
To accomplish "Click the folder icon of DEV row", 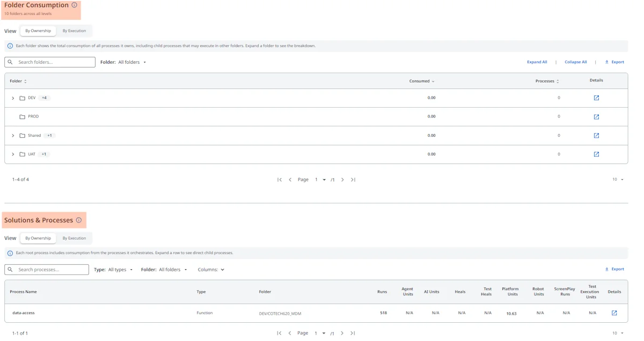I will click(23, 98).
